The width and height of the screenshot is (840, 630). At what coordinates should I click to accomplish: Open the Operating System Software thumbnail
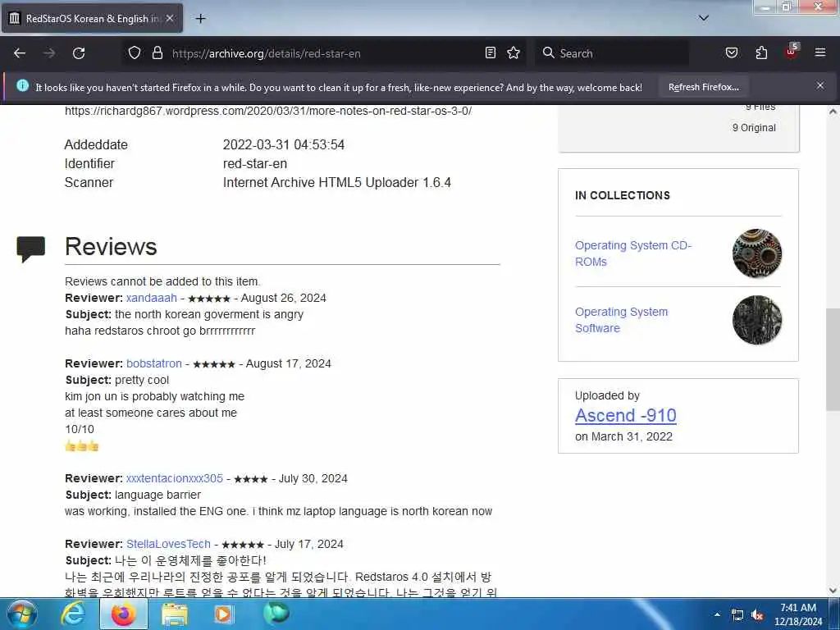[x=756, y=320]
